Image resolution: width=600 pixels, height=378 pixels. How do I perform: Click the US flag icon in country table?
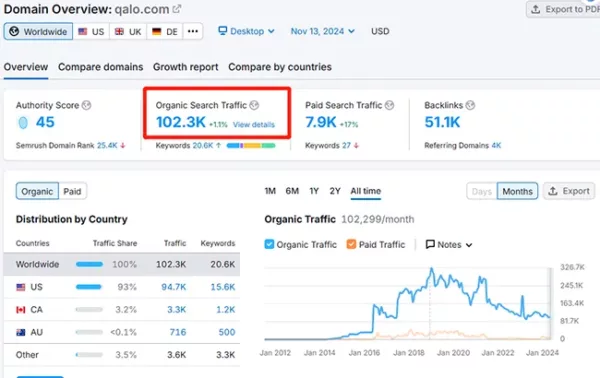[x=21, y=287]
